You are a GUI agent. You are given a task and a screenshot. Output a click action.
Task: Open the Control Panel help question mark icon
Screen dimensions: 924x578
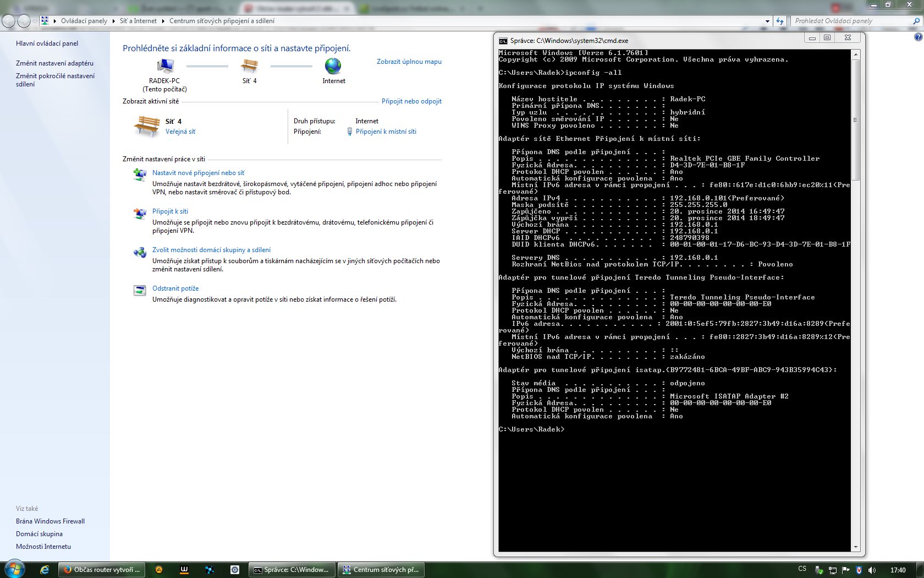click(x=918, y=37)
